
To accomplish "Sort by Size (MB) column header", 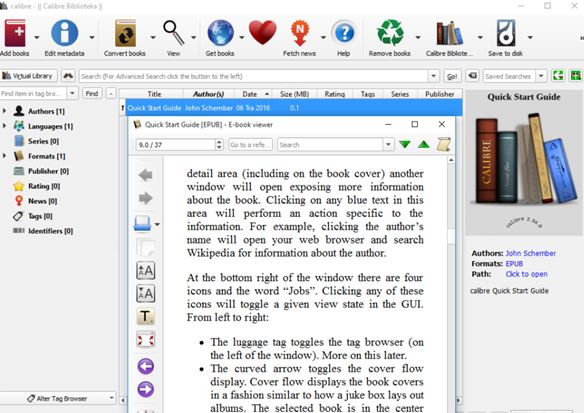I will [x=295, y=94].
